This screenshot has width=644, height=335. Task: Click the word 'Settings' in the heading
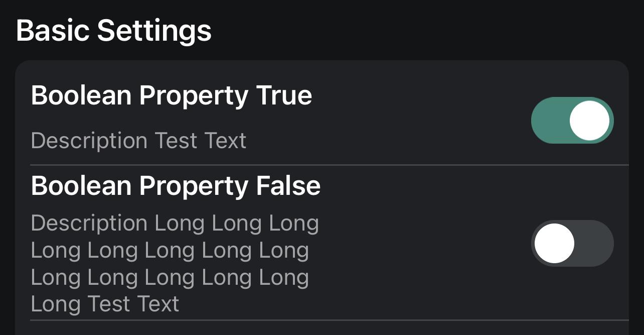(154, 31)
